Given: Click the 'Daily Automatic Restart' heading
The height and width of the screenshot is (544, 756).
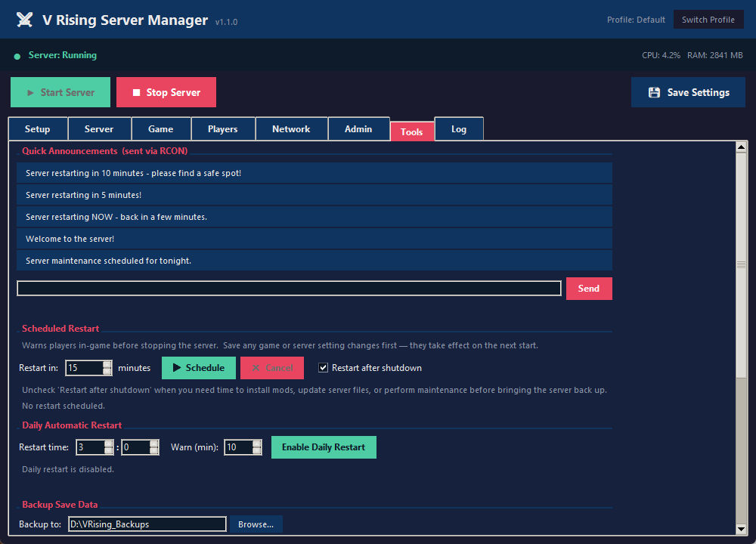Looking at the screenshot, I should [x=72, y=425].
